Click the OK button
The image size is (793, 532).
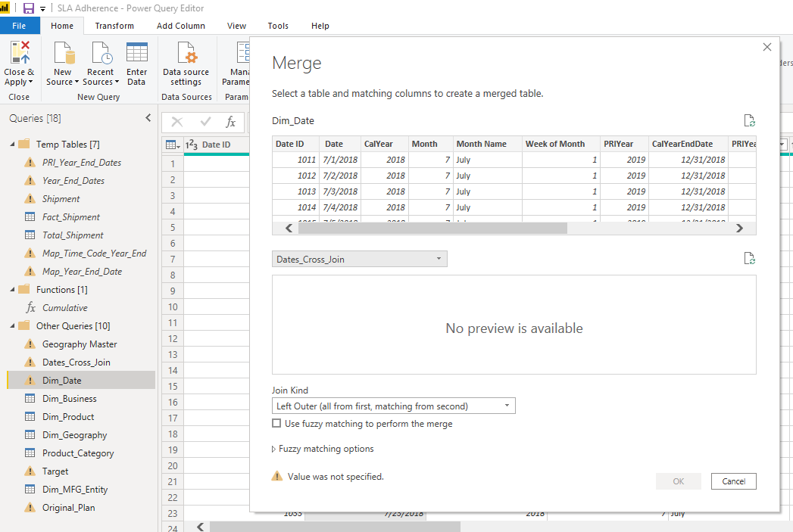[x=678, y=481]
